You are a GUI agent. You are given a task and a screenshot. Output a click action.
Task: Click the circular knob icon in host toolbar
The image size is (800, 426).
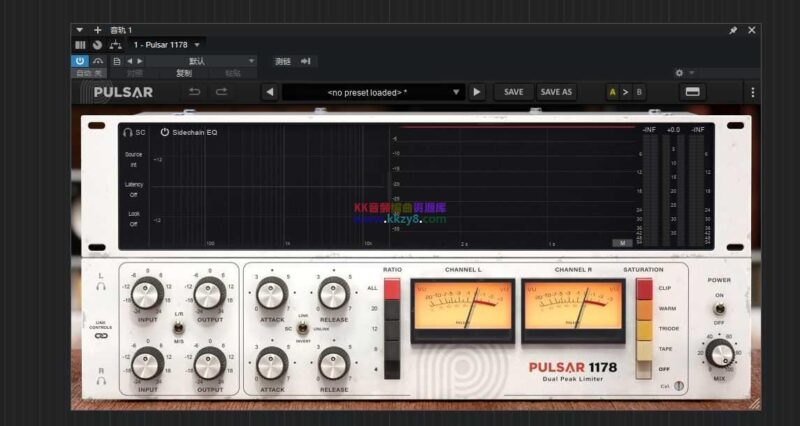click(97, 45)
